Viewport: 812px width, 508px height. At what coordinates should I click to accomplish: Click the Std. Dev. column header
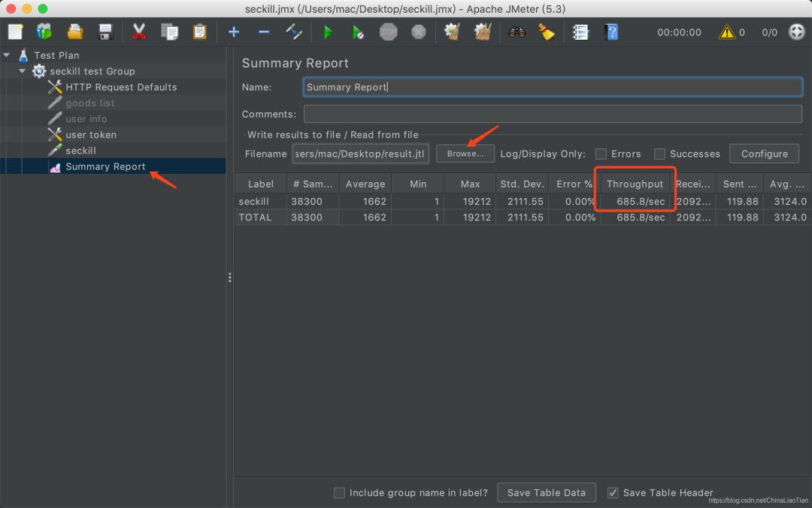click(x=522, y=184)
